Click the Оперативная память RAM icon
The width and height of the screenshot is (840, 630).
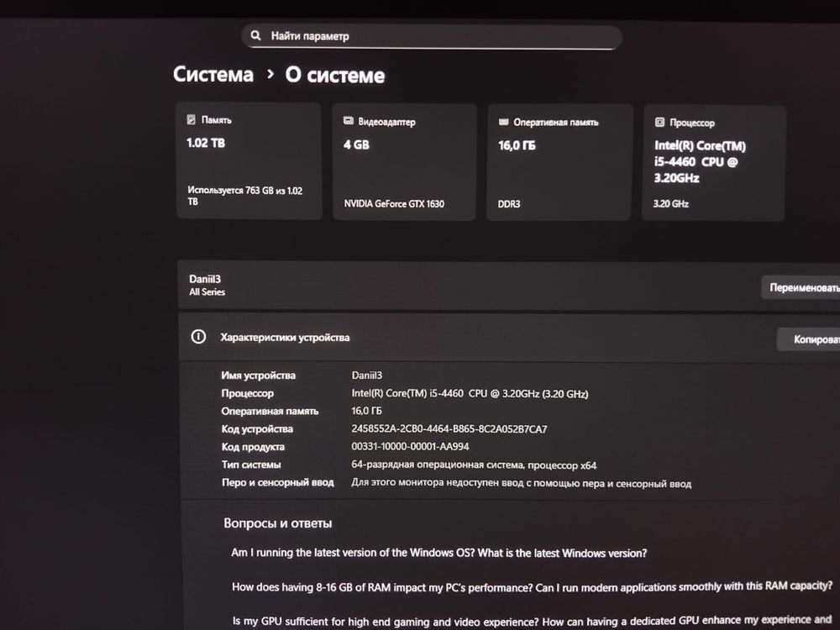pyautogui.click(x=503, y=122)
